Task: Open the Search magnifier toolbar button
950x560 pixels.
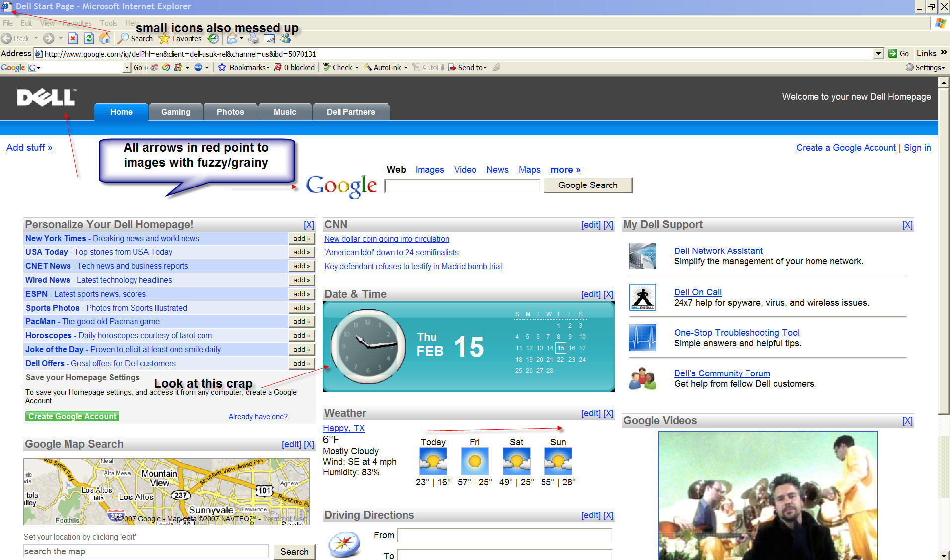Action: [x=136, y=38]
